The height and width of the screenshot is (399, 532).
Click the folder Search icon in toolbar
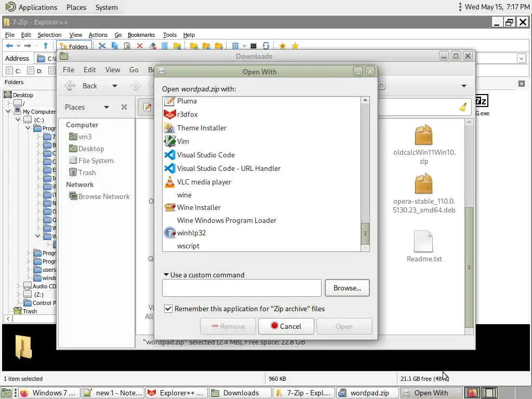pos(177,46)
